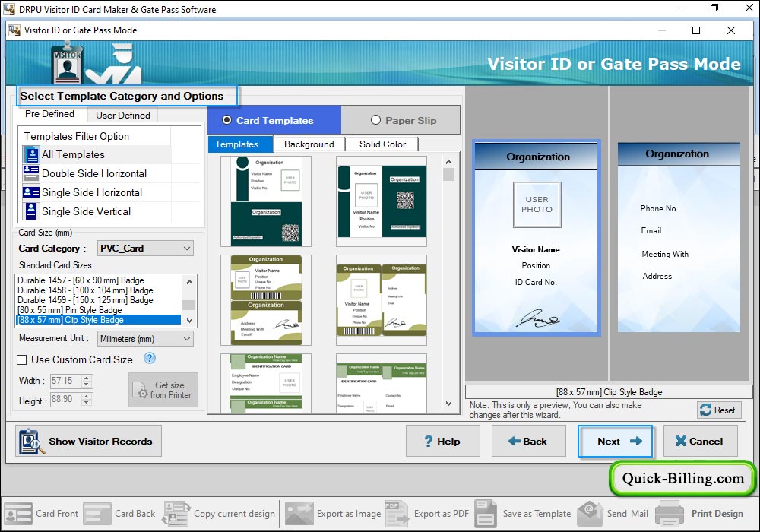Viewport: 760px width, 532px height.
Task: Click template gallery scroll down arrow
Action: (449, 403)
